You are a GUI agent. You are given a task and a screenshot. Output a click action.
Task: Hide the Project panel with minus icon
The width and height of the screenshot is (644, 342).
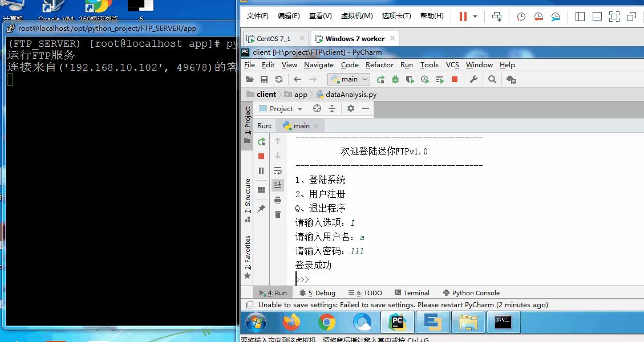[366, 108]
